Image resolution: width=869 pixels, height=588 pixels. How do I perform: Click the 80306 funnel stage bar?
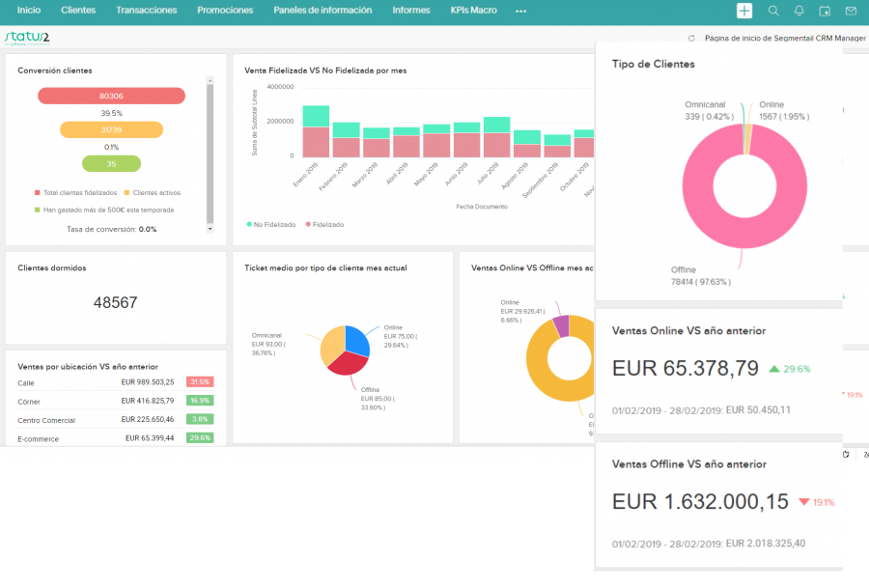click(111, 96)
